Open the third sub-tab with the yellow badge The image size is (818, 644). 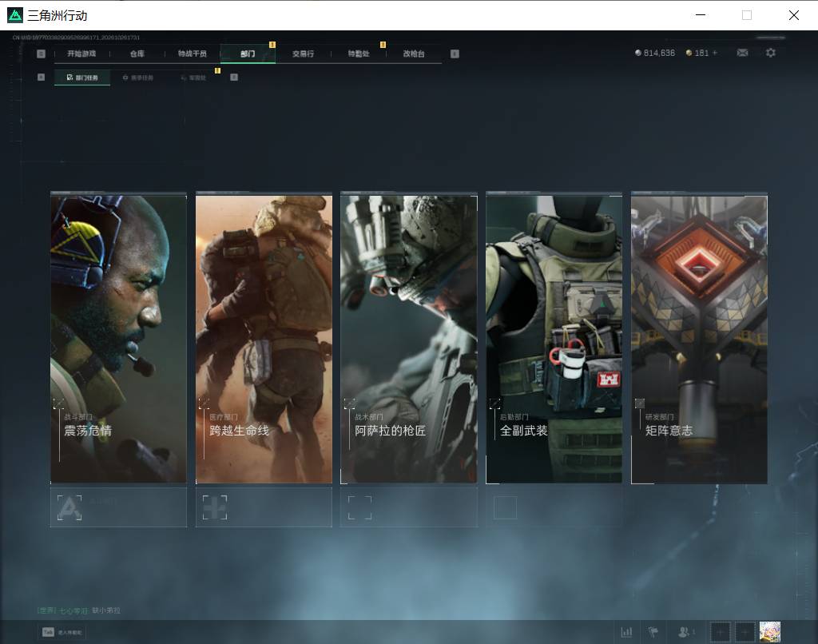(194, 78)
